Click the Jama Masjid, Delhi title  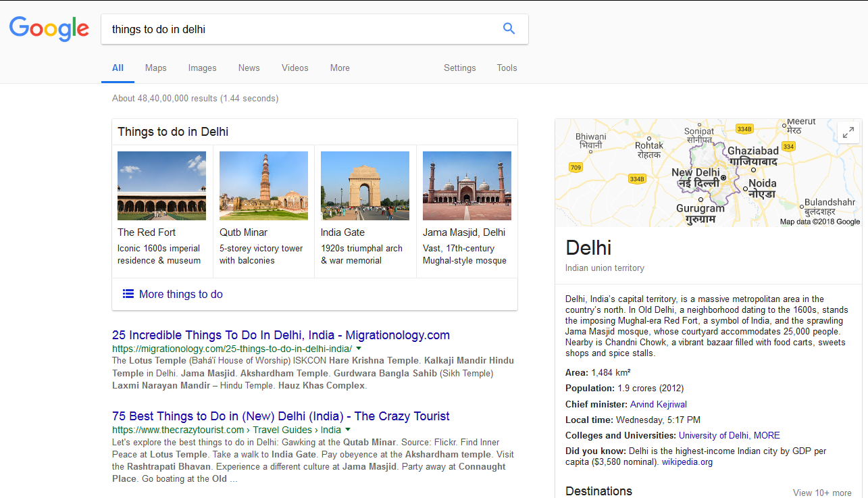(x=464, y=232)
